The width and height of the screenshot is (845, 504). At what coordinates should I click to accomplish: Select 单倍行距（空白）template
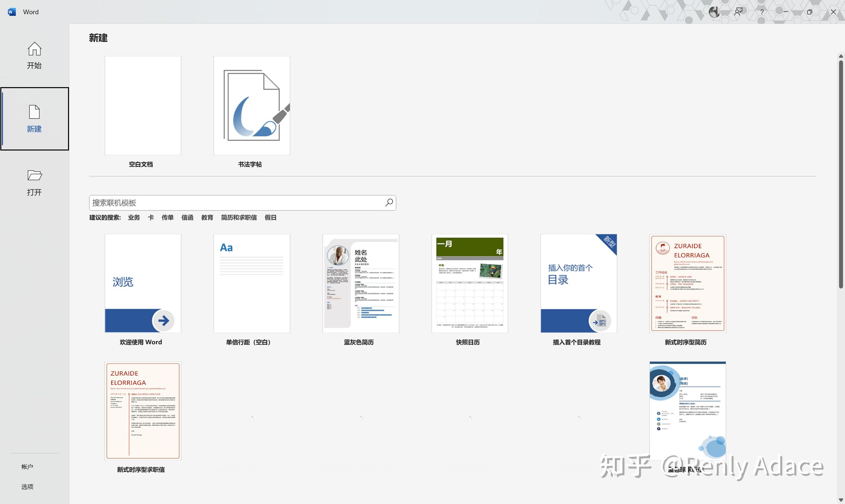[x=252, y=283]
